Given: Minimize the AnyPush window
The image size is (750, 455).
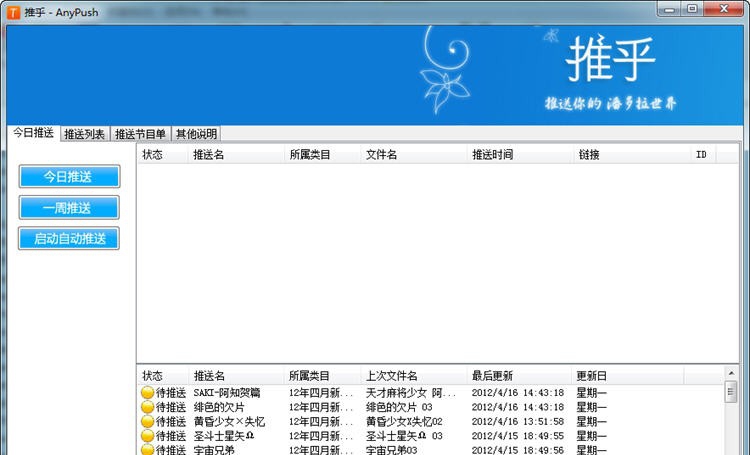Looking at the screenshot, I should click(670, 9).
